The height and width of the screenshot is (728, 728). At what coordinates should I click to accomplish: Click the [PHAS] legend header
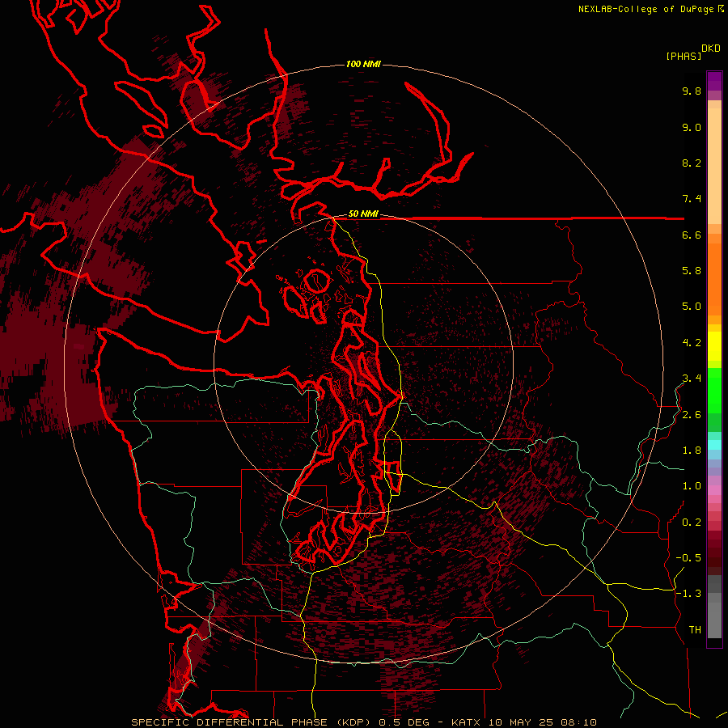[684, 56]
